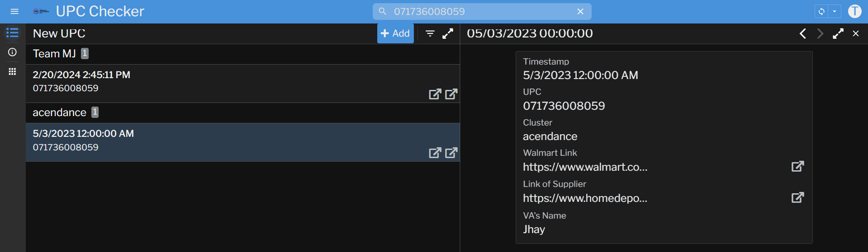
Task: Click the list view icon in sidebar
Action: click(12, 33)
